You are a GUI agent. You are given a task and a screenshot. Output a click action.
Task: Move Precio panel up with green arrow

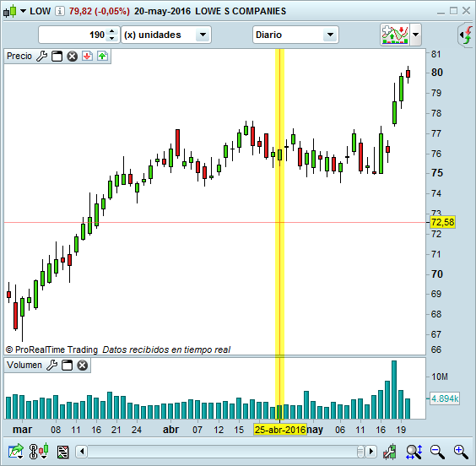[103, 57]
